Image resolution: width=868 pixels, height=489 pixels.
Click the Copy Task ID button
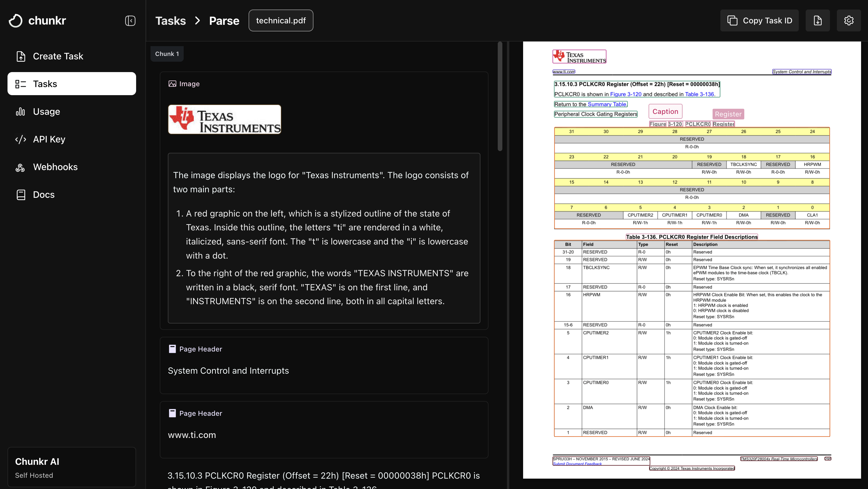(x=759, y=20)
